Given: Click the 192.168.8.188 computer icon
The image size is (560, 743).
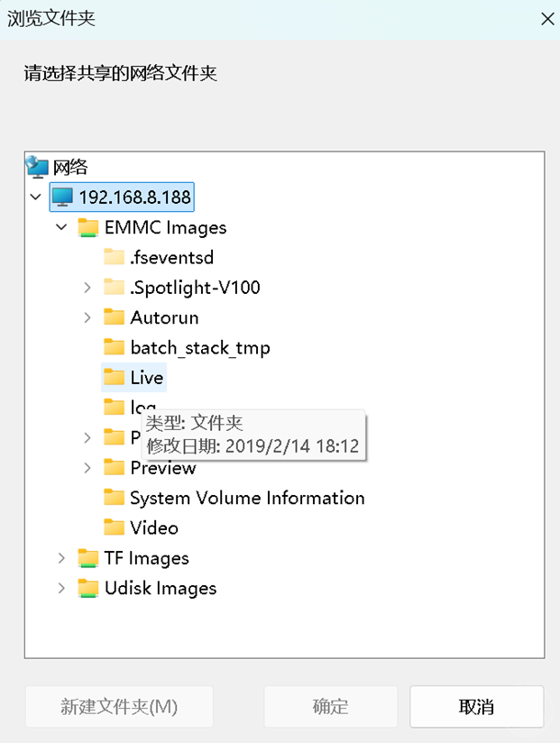Looking at the screenshot, I should click(x=62, y=197).
